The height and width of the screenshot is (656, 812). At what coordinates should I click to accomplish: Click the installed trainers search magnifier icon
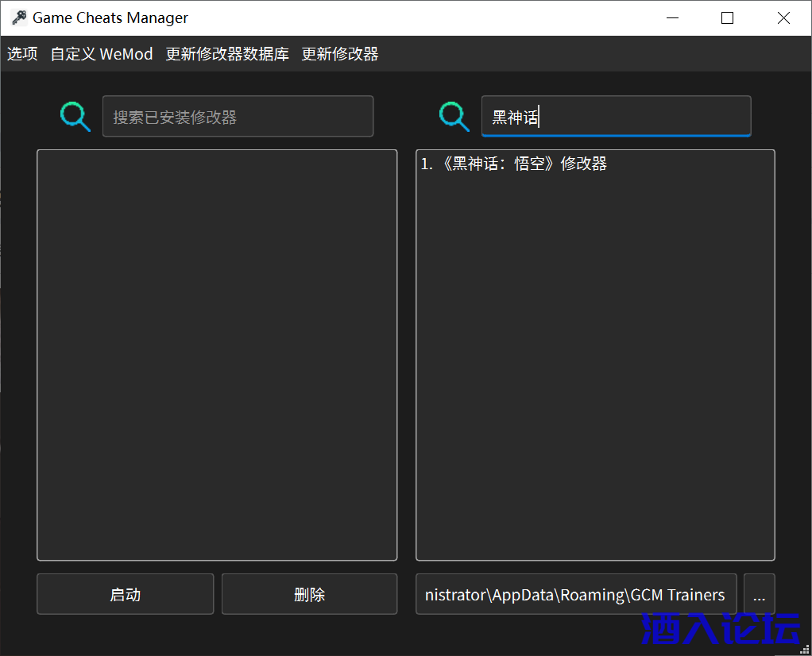(x=75, y=117)
